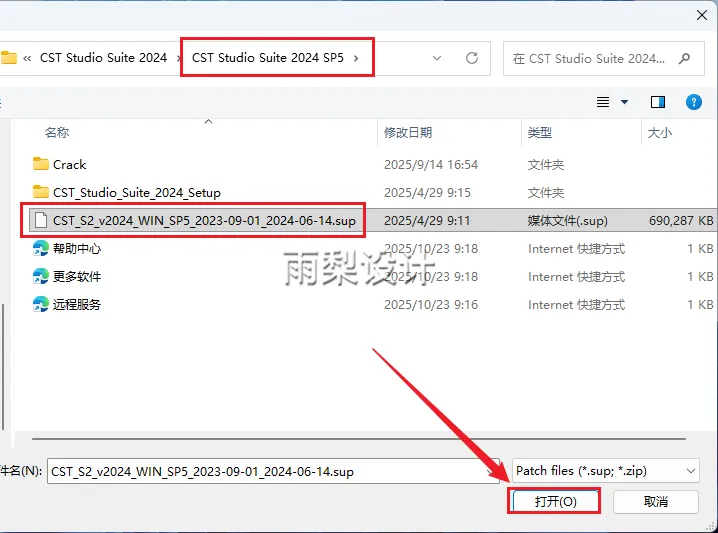Select the CST_Studio_Suite_2024_Setup folder name
The image size is (718, 533).
coord(136,193)
